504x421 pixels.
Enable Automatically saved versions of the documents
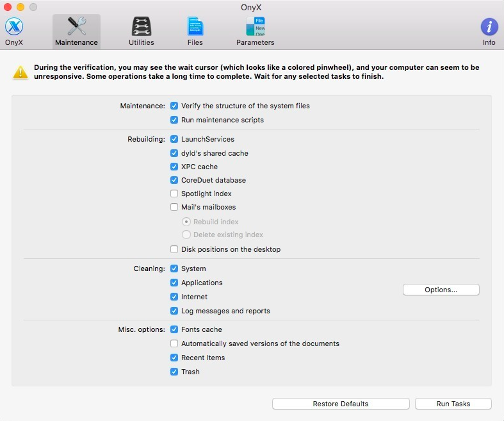[x=174, y=344]
